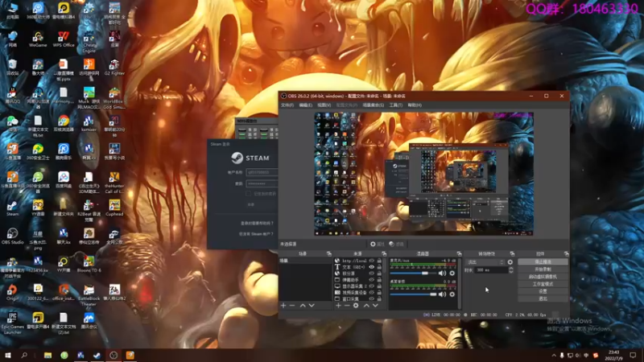Screen dimensions: 644x362
Task: Open Epic Games Launcher desktop shortcut
Action: pos(12,323)
